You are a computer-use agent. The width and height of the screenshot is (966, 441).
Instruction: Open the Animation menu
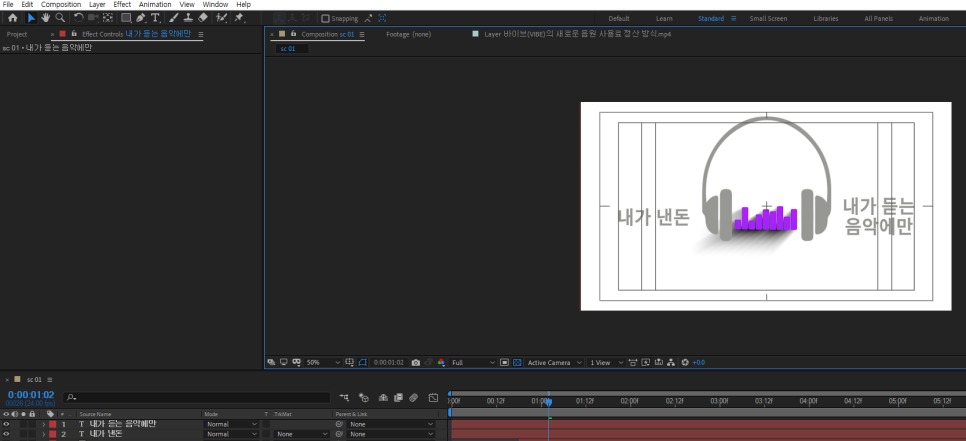tap(155, 4)
